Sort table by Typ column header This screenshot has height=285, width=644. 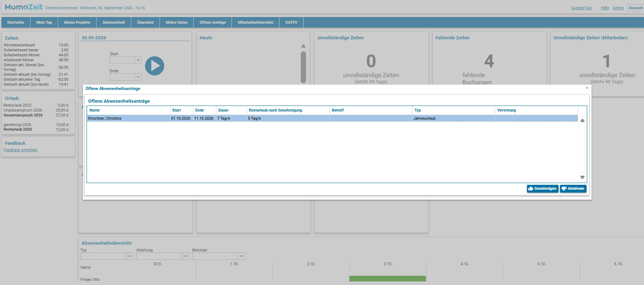pyautogui.click(x=453, y=110)
